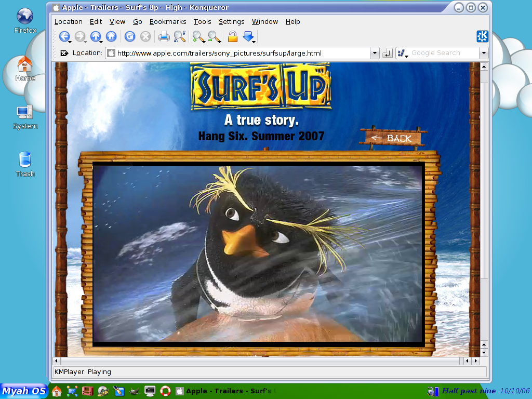Click the padlock security icon
532x399 pixels.
(232, 36)
